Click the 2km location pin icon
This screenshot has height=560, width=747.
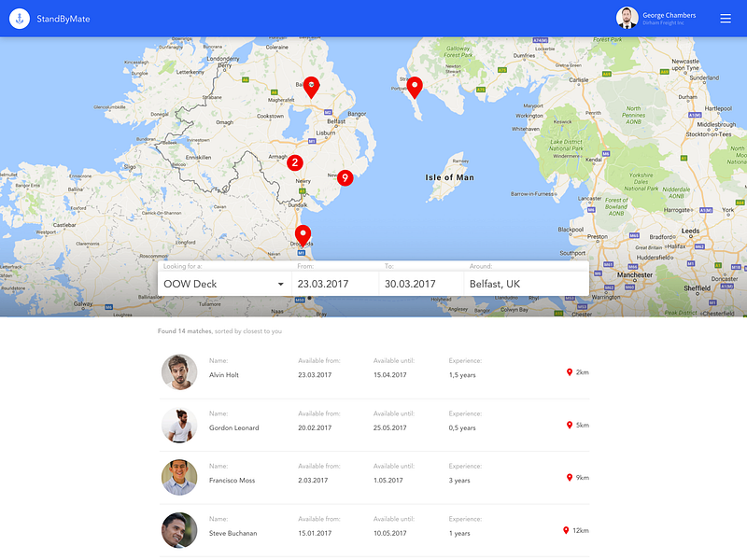coord(570,371)
